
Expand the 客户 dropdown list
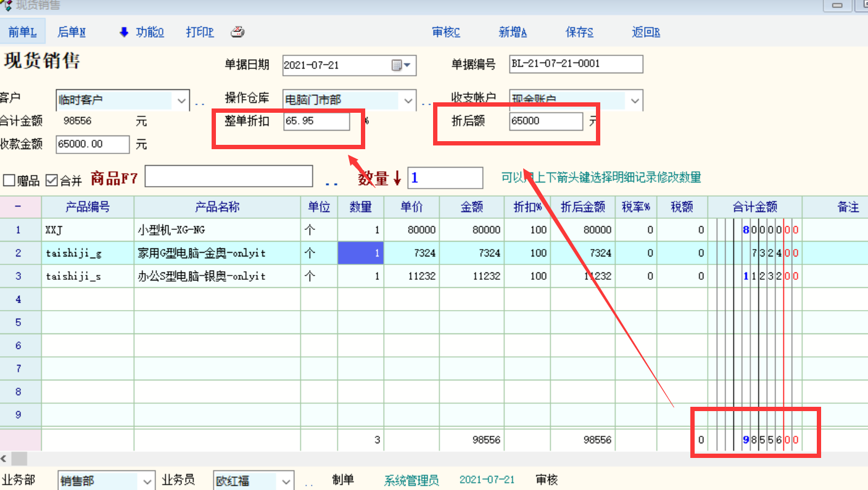[181, 100]
